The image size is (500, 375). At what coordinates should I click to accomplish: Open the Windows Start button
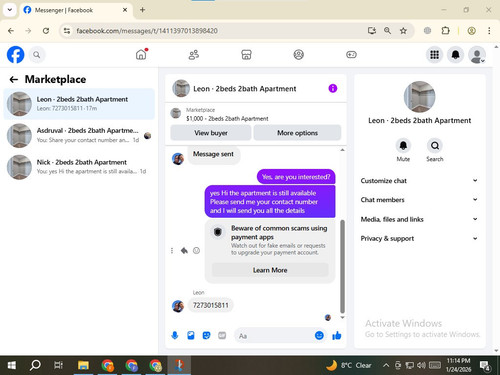[11, 365]
